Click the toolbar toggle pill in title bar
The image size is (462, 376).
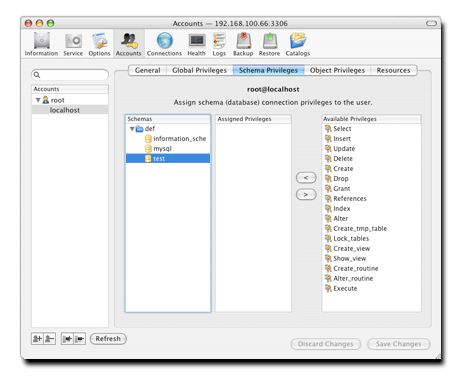point(431,23)
